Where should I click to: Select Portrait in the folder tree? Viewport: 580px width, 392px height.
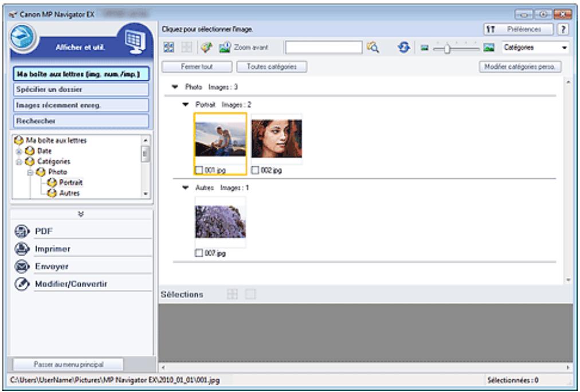pos(70,182)
